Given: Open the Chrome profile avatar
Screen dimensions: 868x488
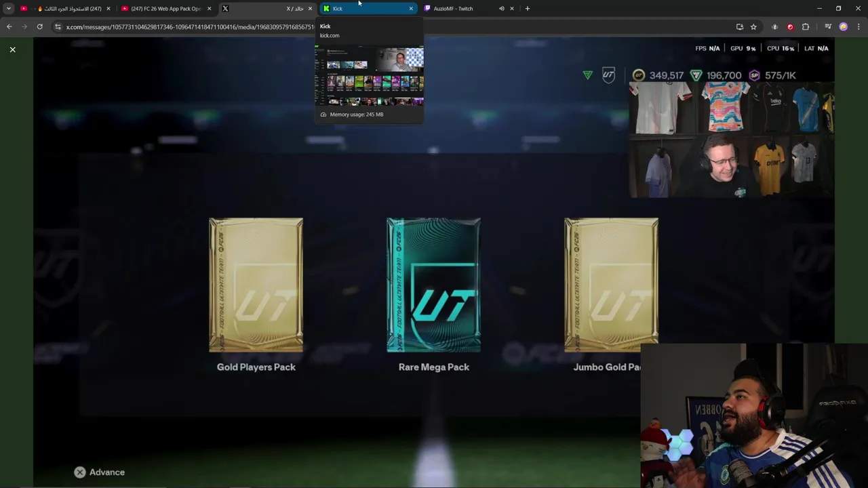Looking at the screenshot, I should coord(844,26).
